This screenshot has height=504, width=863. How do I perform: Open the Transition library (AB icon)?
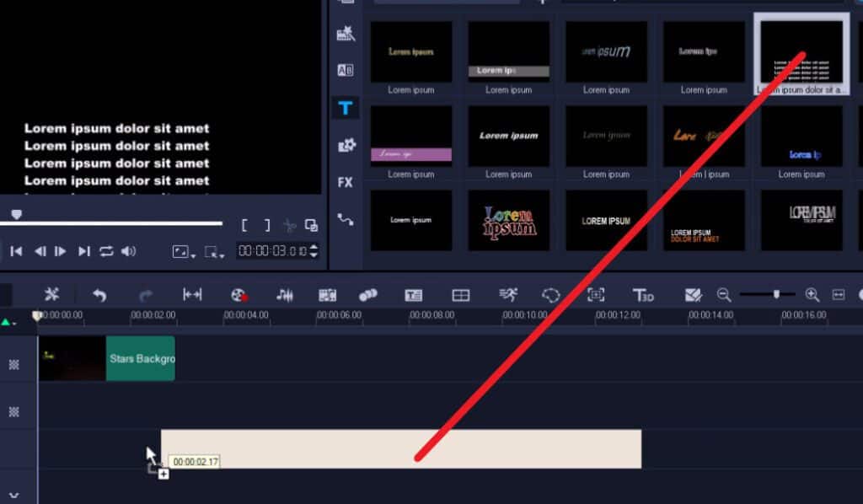(346, 71)
